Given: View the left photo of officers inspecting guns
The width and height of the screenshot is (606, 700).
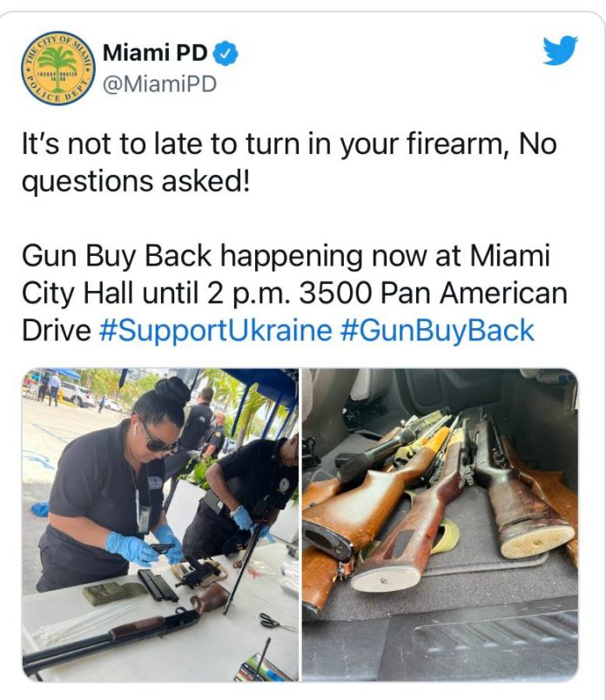Looking at the screenshot, I should (160, 525).
